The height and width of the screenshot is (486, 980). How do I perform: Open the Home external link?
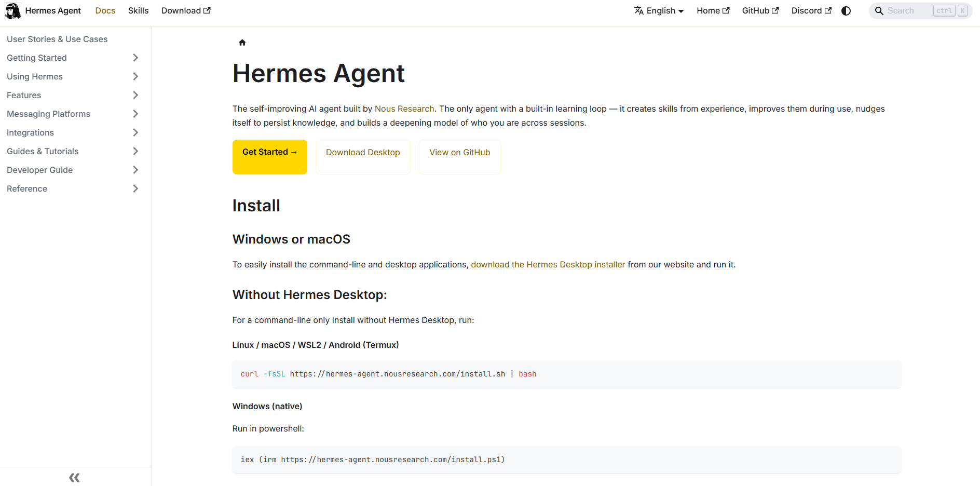(x=713, y=10)
